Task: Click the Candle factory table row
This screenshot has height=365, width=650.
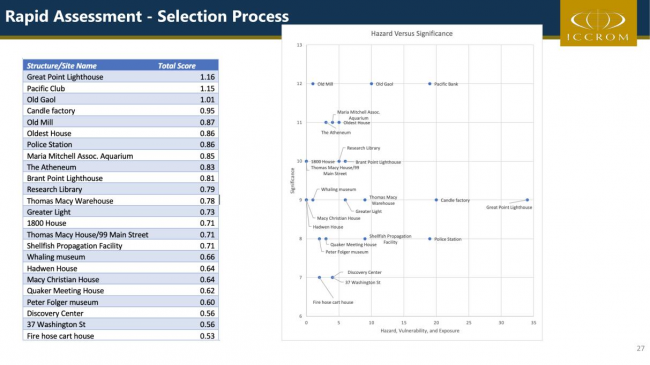Action: pyautogui.click(x=121, y=111)
